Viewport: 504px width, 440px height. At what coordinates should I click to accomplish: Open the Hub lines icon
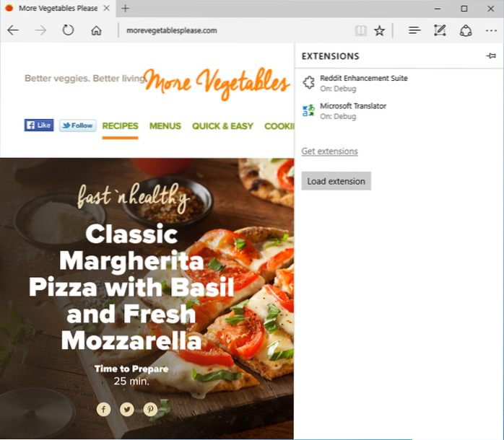point(414,30)
